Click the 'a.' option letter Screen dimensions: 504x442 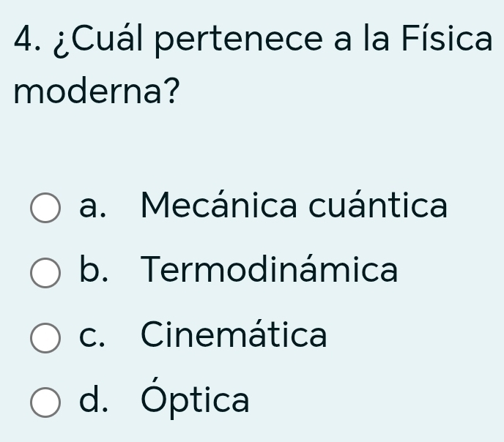(93, 206)
